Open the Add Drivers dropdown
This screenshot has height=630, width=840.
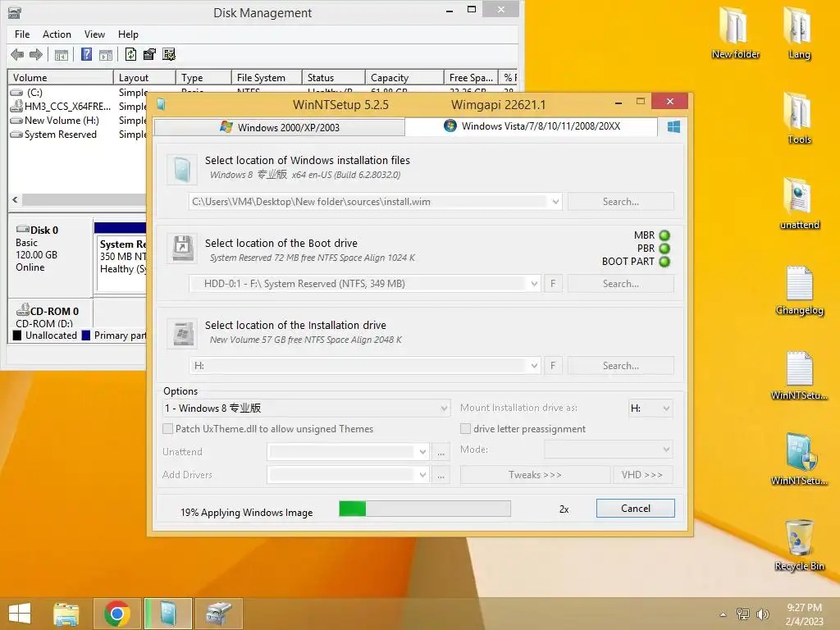pos(422,475)
